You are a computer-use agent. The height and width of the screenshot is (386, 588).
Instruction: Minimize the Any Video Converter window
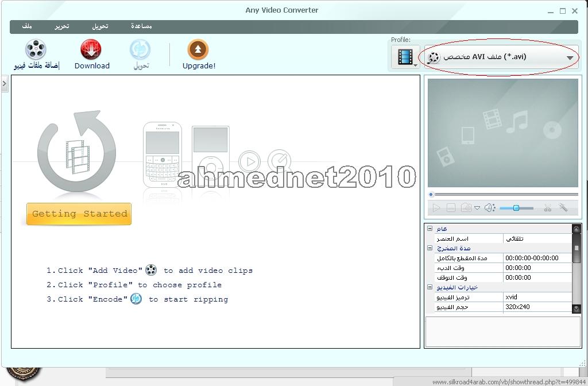551,11
